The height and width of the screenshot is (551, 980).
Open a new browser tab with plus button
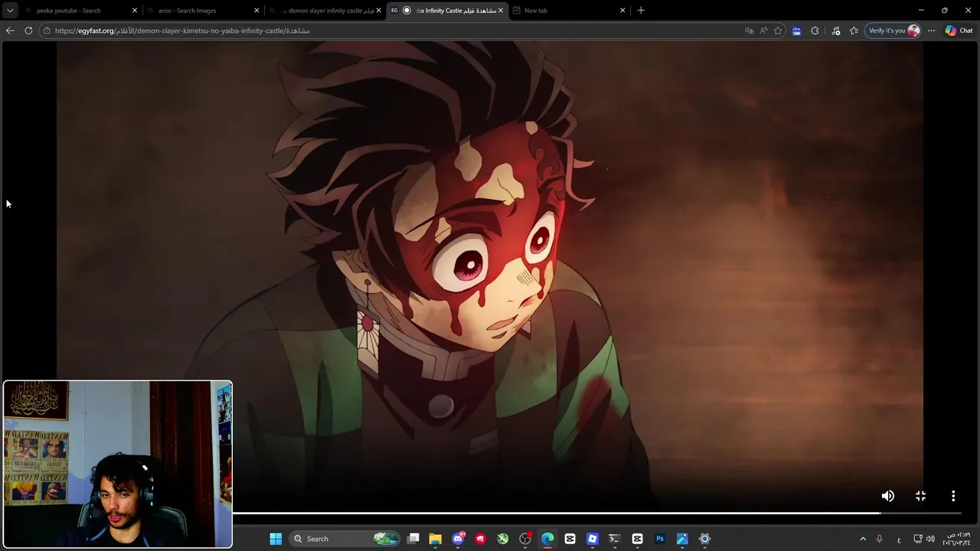pos(641,10)
